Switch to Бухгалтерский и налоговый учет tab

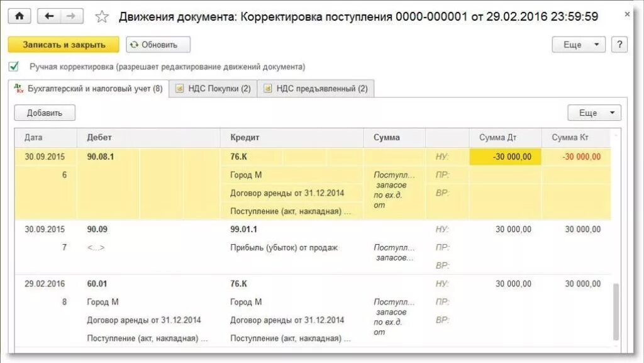[89, 89]
